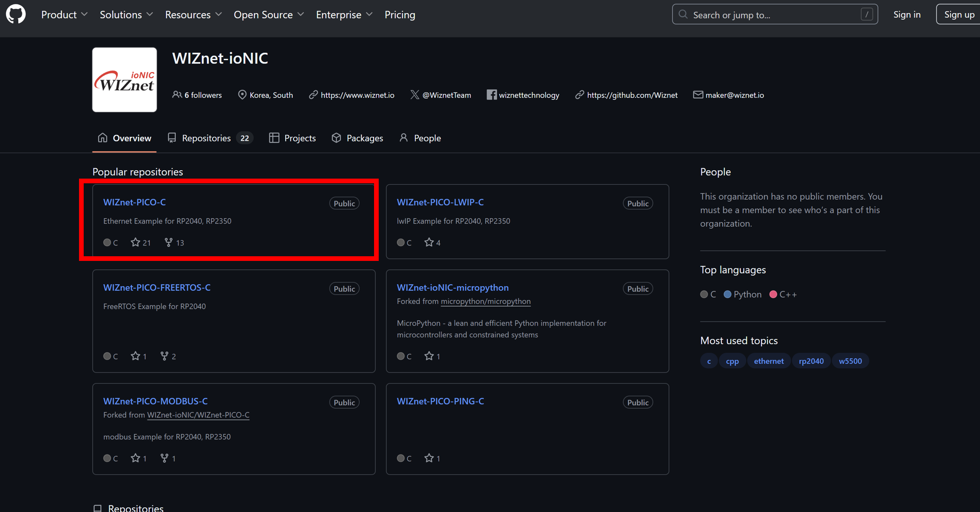Viewport: 980px width, 512px height.
Task: Focus the Search or jump to field
Action: pos(775,14)
